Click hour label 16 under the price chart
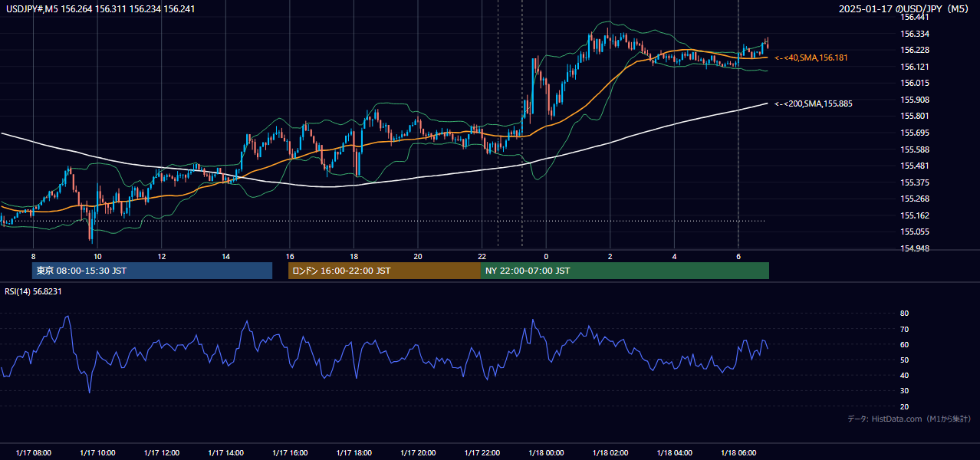This screenshot has width=980, height=460. click(x=289, y=256)
